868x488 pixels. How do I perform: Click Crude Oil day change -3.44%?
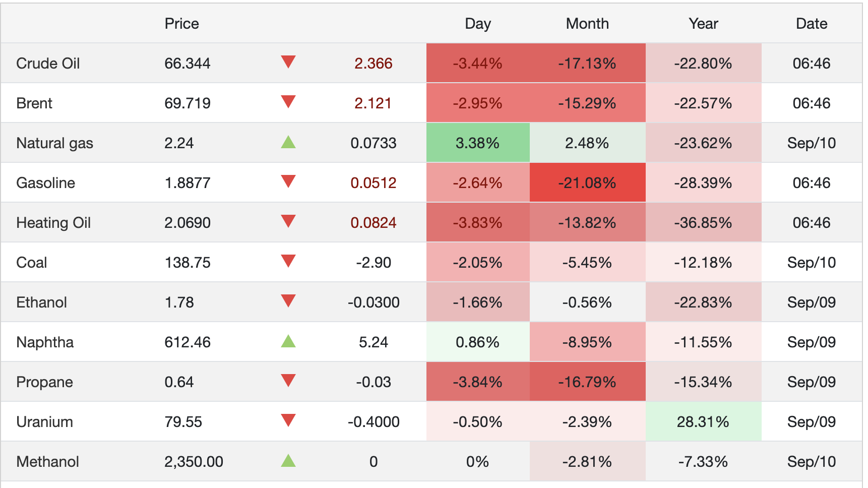point(477,64)
